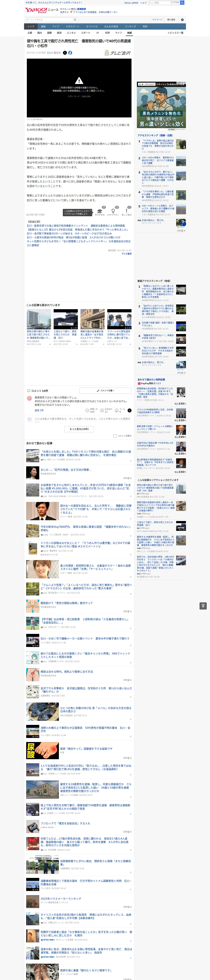The width and height of the screenshot is (210, 980).
Task: Click the Yahoo! JAPAN News logo
Action: click(42, 10)
